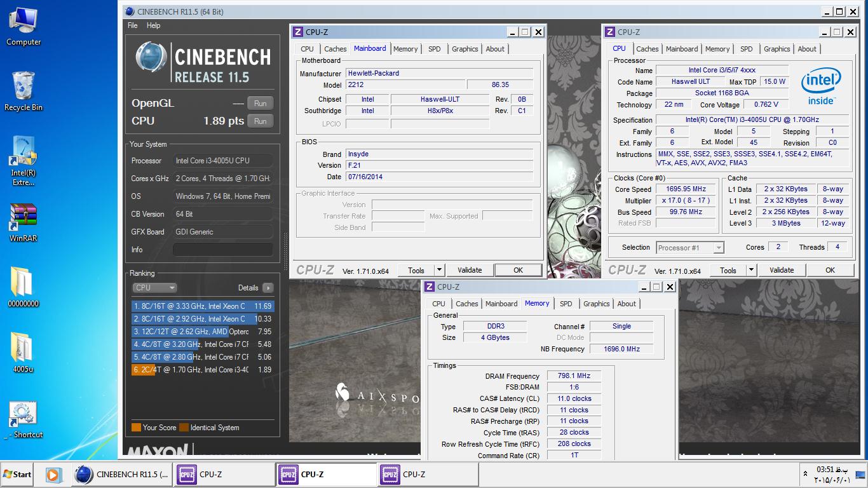Open About tab in Mainboard CPU-Z window
Screen dimensions: 868x488
pyautogui.click(x=495, y=49)
